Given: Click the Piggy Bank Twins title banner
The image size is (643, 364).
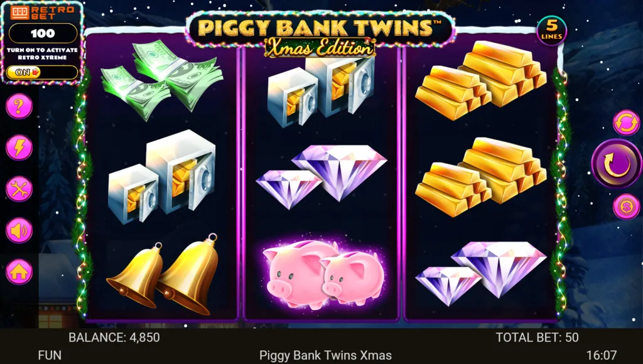Looking at the screenshot, I should (x=320, y=35).
